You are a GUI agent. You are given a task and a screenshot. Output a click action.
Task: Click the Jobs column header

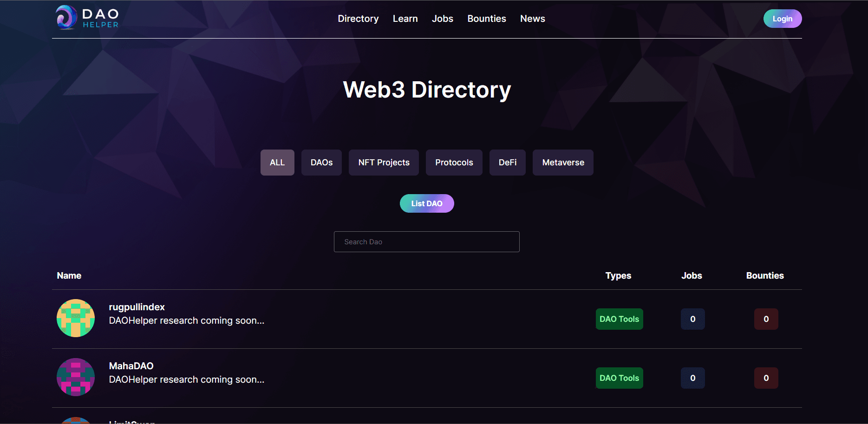click(692, 275)
